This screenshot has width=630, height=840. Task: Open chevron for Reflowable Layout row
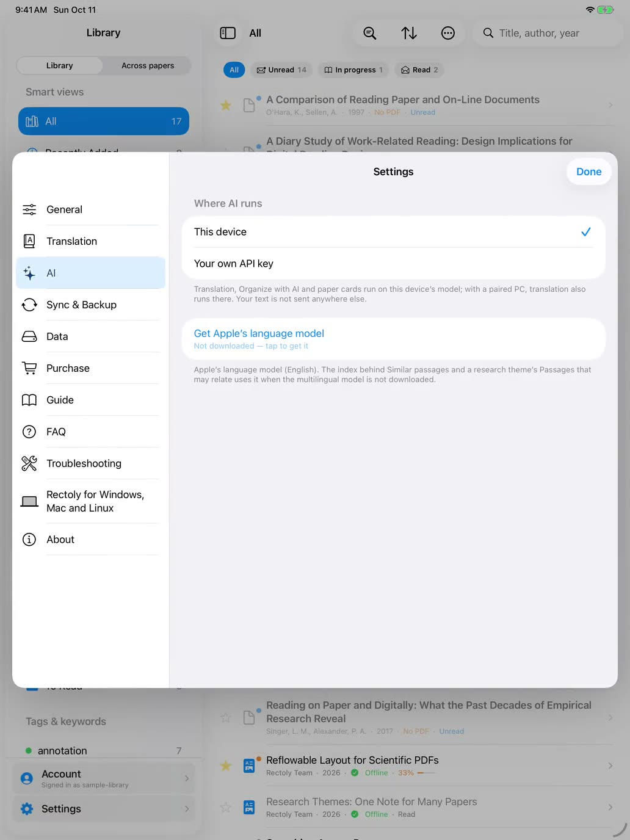click(610, 766)
